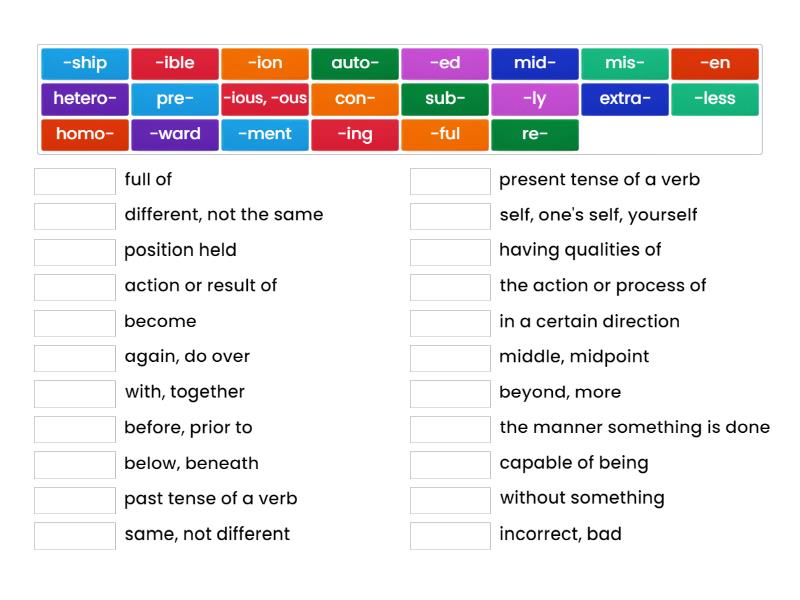Image resolution: width=800 pixels, height=600 pixels.
Task: Click the answer box next to "again, do over"
Action: click(x=74, y=358)
